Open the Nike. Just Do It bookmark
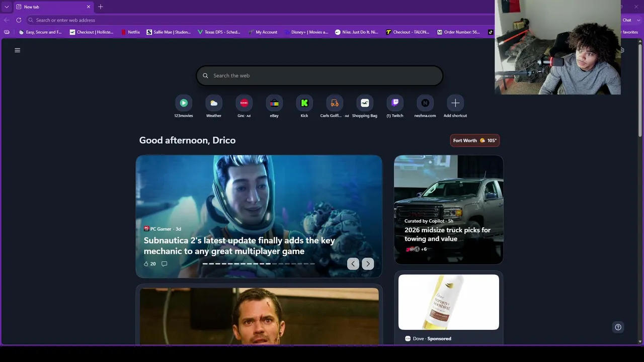 point(357,32)
